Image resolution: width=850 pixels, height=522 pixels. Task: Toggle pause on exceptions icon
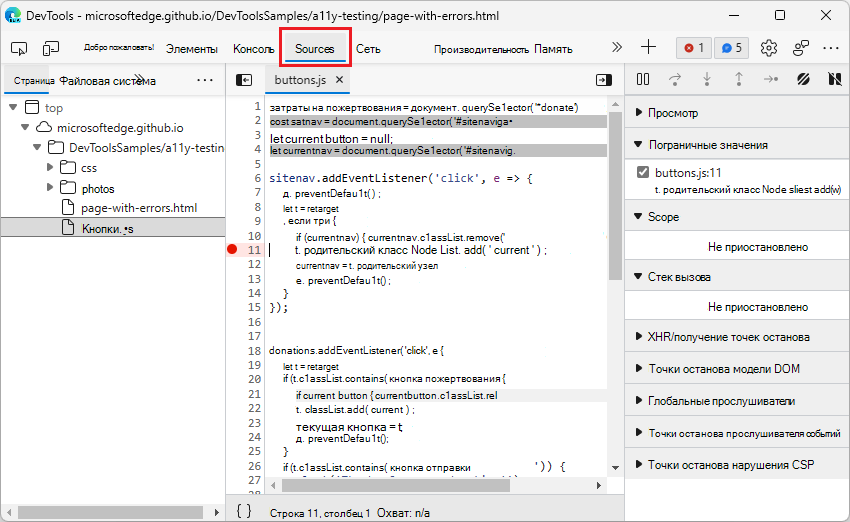(835, 80)
